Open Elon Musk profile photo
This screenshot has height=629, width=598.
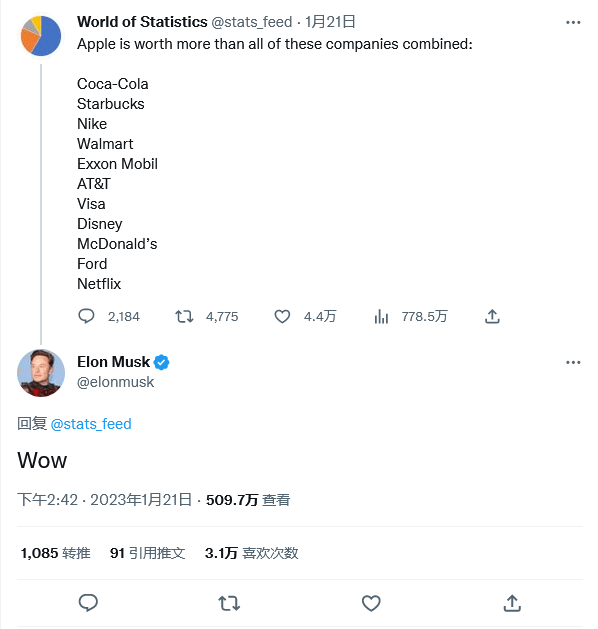coord(41,373)
